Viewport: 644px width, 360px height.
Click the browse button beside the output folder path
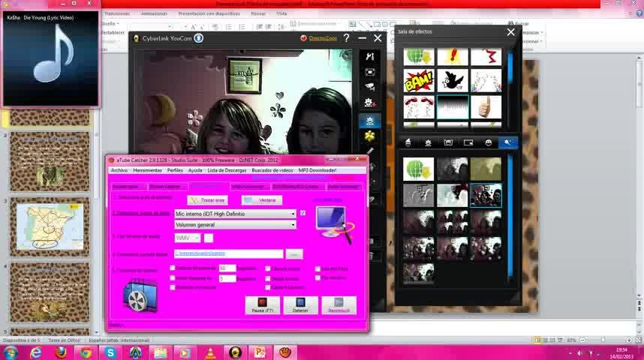(293, 254)
